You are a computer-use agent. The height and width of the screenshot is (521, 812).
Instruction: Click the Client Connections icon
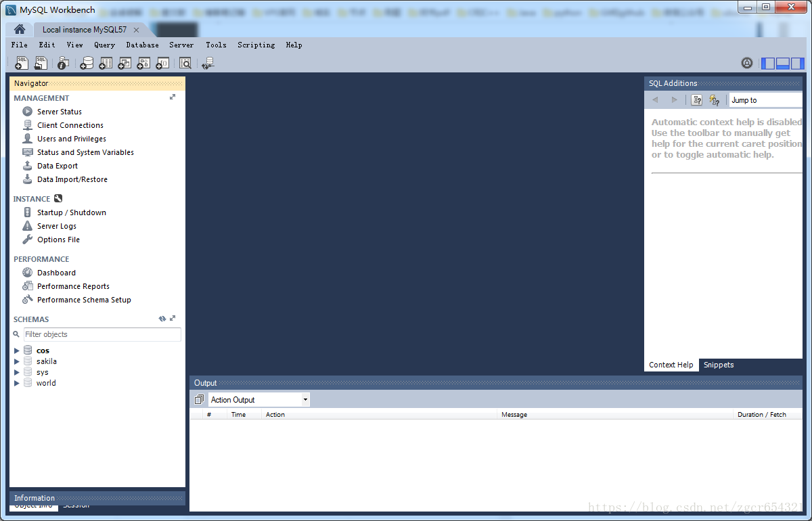[x=27, y=125]
